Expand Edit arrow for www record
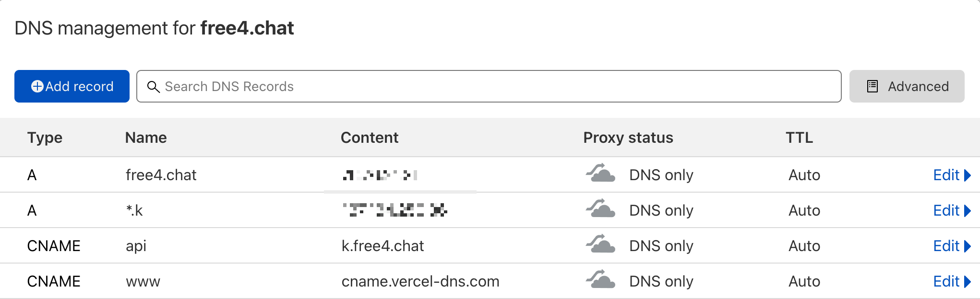This screenshot has width=980, height=299. [x=968, y=282]
